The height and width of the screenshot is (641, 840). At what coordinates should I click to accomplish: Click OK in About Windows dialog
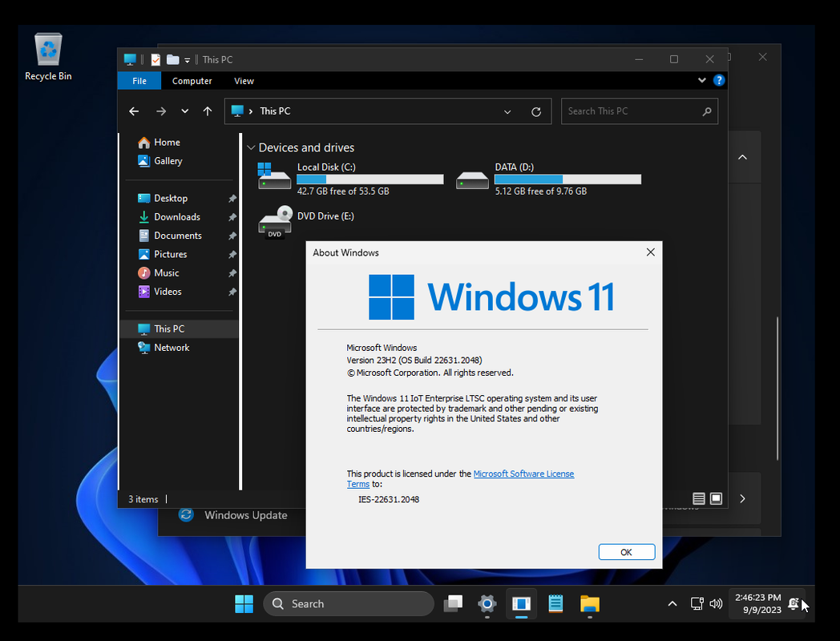pyautogui.click(x=627, y=552)
